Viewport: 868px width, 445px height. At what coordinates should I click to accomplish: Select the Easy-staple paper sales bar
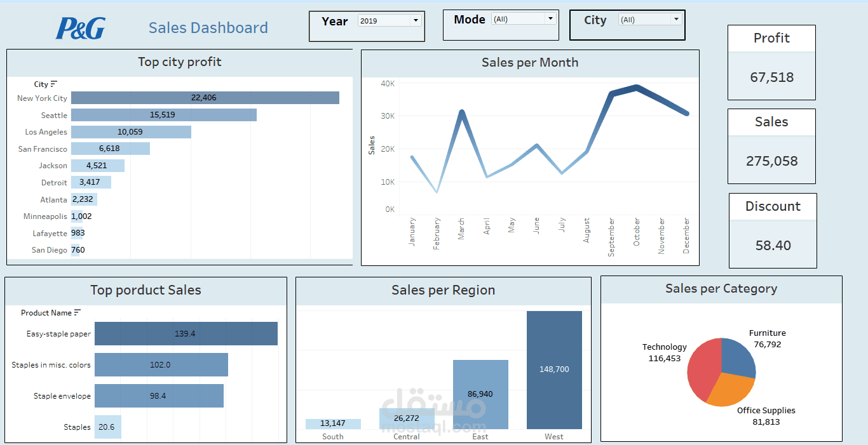pyautogui.click(x=186, y=333)
